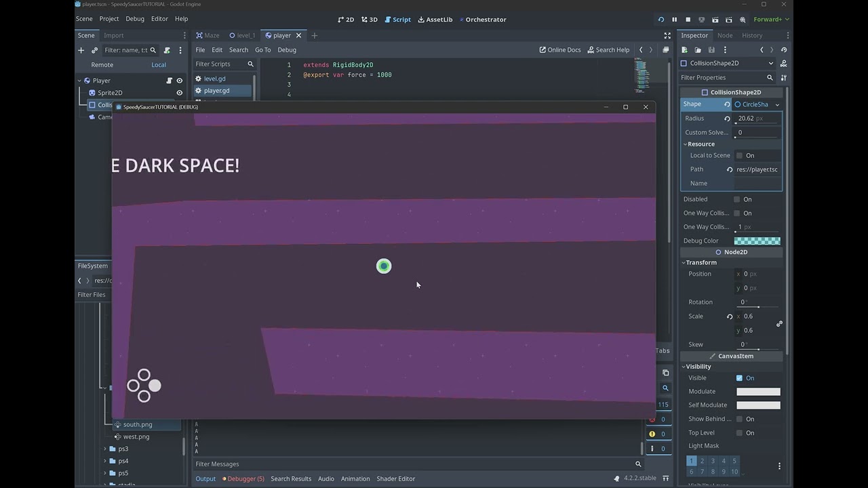The height and width of the screenshot is (488, 868).
Task: Hide the Sprite2D node with eye icon
Action: click(x=180, y=93)
